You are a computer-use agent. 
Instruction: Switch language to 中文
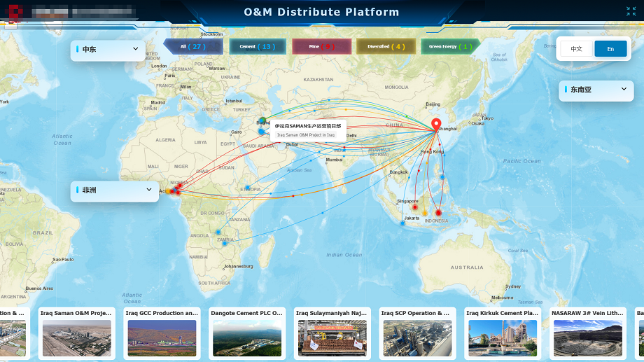click(x=576, y=49)
